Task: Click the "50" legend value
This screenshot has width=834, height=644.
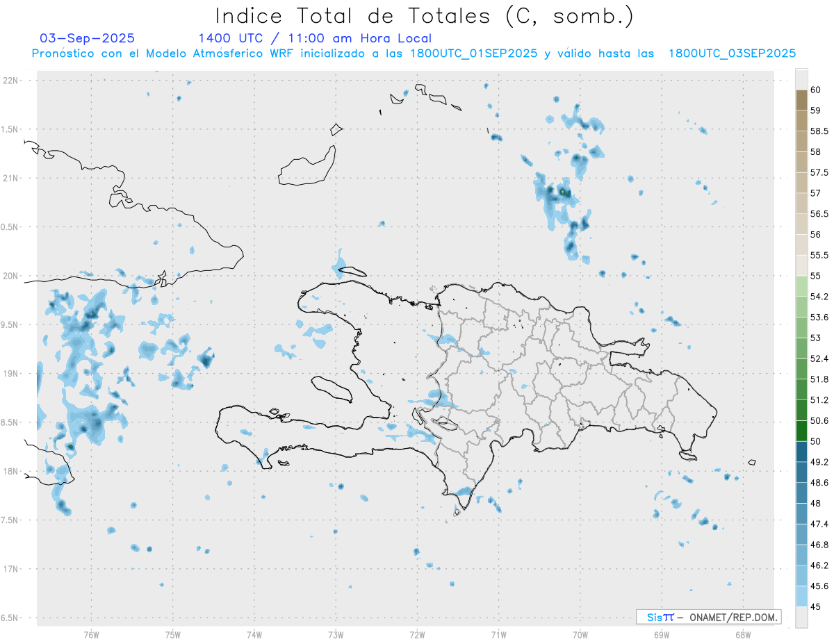Action: (815, 441)
